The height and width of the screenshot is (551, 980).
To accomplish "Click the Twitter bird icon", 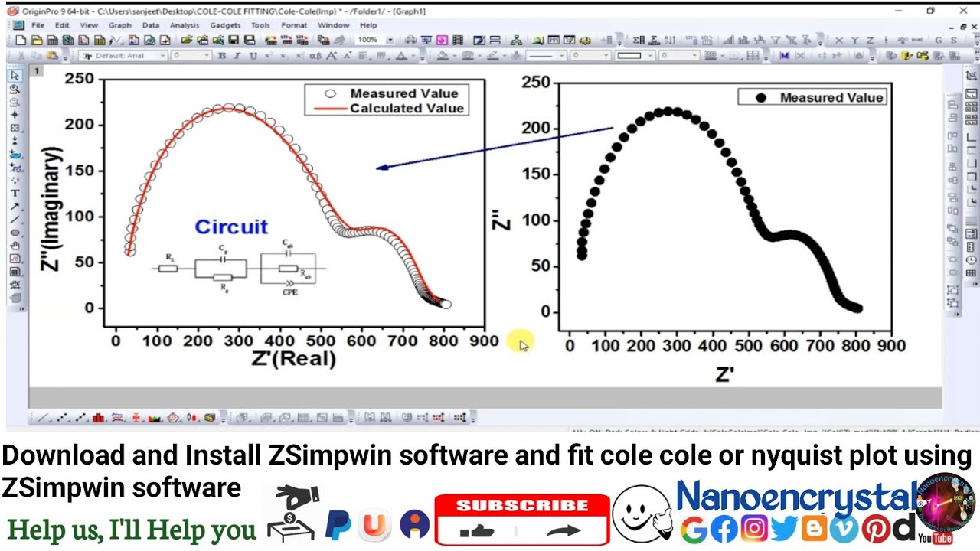I will pos(785,529).
